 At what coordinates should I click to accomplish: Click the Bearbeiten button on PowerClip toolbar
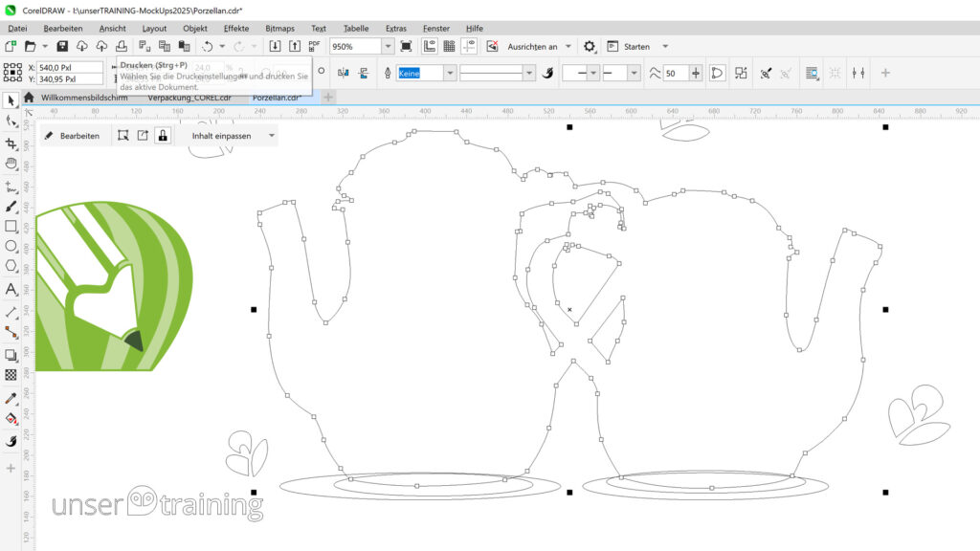coord(73,136)
